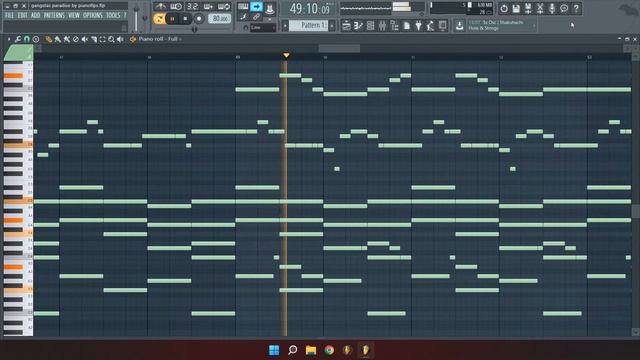Open the Channel rack from toolbar
Viewport: 640px width, 360px height.
click(x=370, y=26)
